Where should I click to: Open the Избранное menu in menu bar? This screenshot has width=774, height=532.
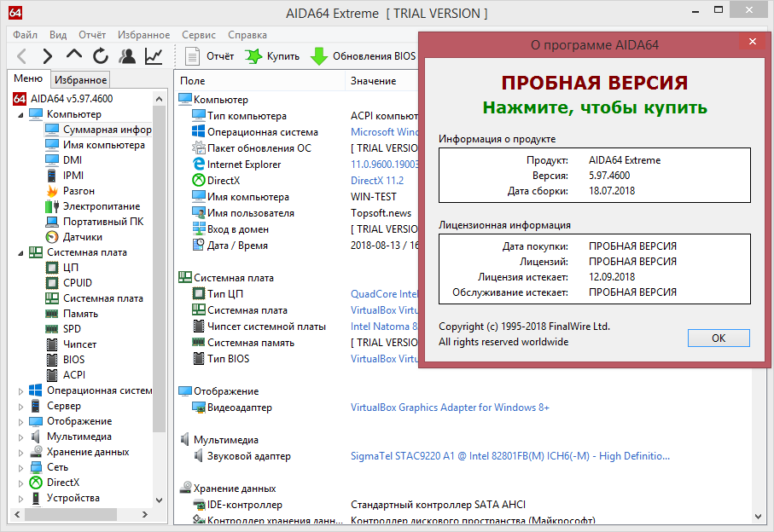pos(143,35)
